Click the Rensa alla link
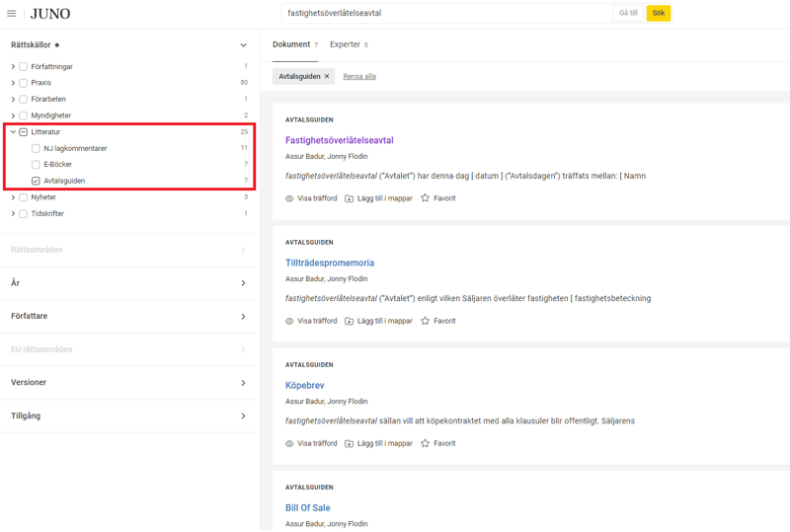This screenshot has height=532, width=790. click(x=359, y=76)
